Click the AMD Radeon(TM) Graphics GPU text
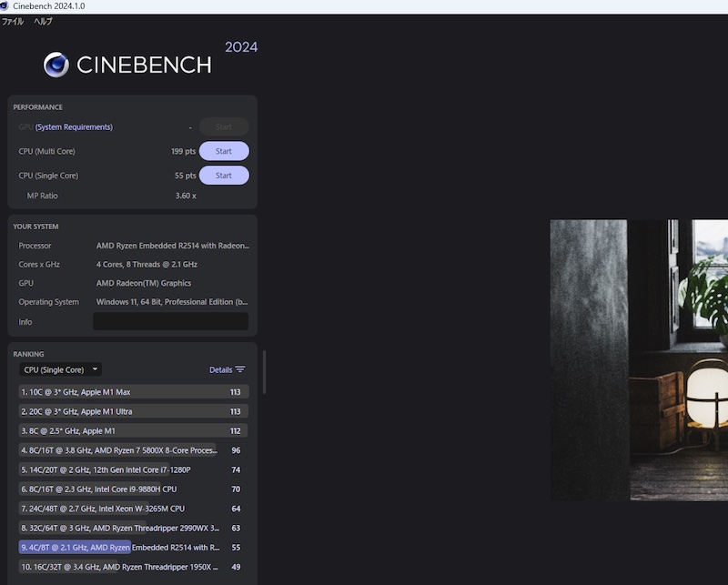 [x=144, y=283]
